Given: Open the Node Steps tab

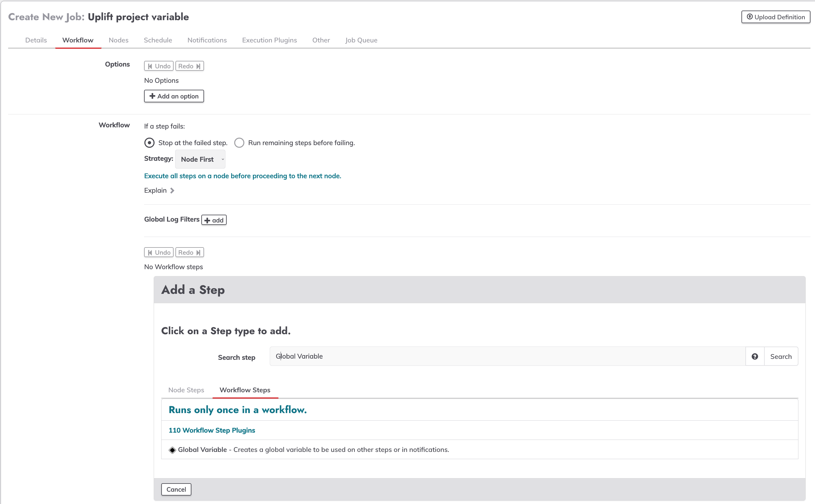Looking at the screenshot, I should click(x=186, y=390).
